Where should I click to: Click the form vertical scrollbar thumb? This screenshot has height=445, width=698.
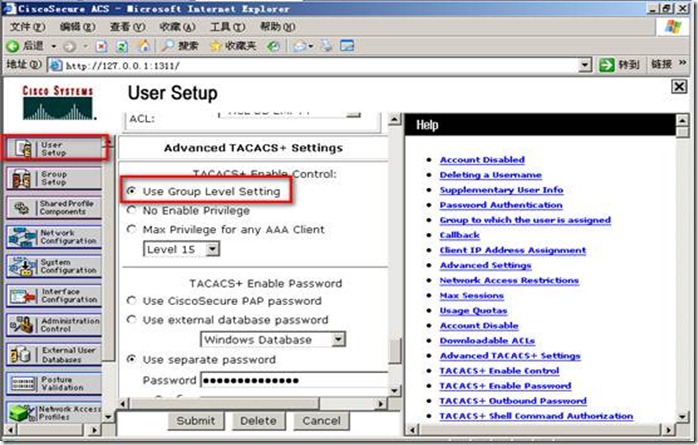click(394, 352)
